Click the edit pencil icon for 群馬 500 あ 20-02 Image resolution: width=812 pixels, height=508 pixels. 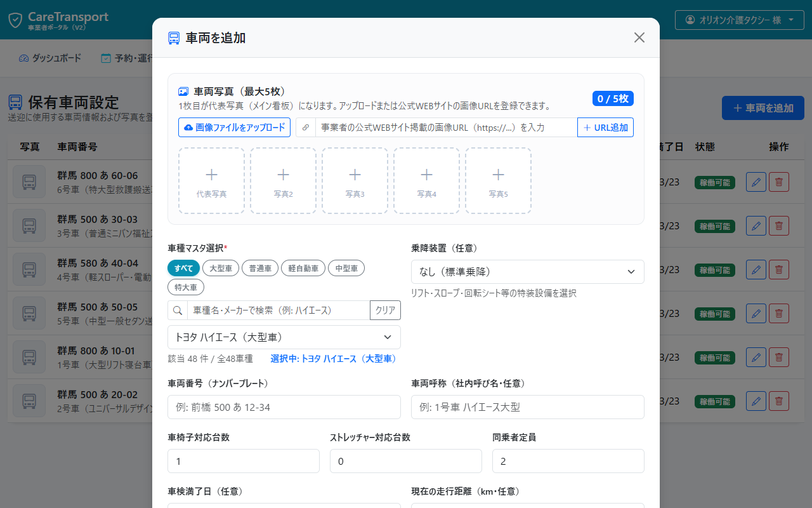click(x=756, y=401)
